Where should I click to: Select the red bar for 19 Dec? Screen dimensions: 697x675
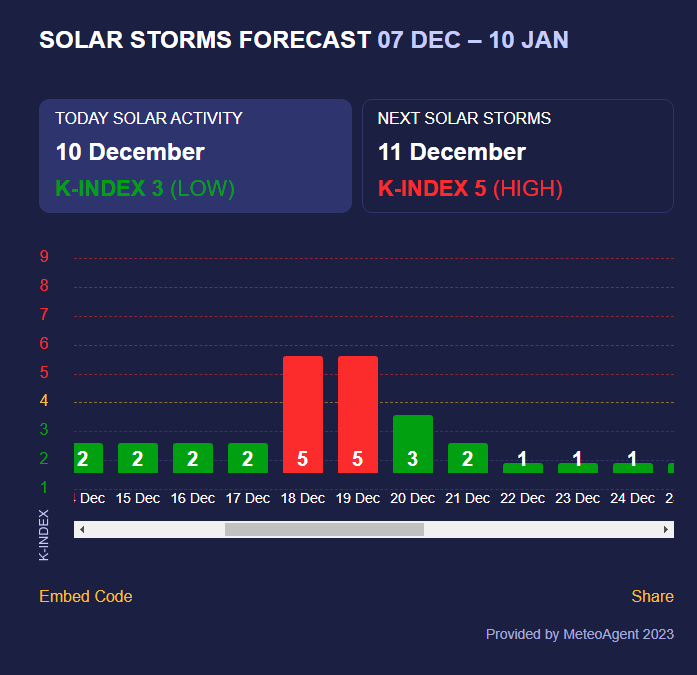358,414
